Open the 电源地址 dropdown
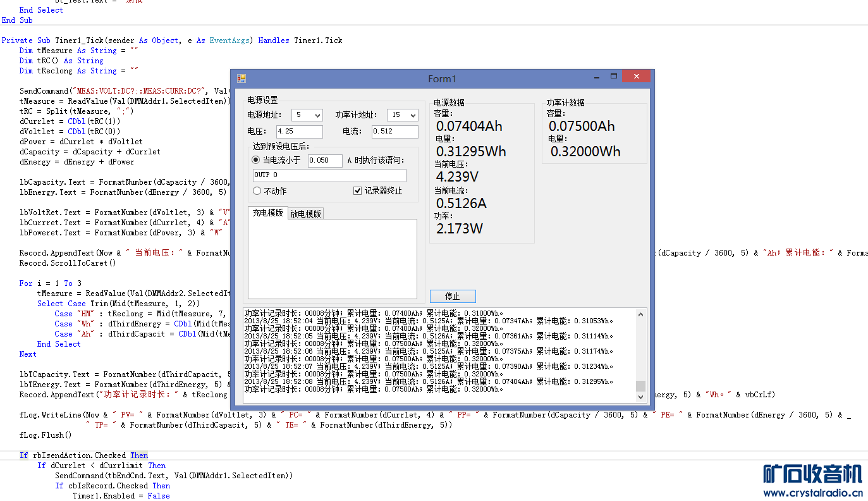 (x=307, y=115)
